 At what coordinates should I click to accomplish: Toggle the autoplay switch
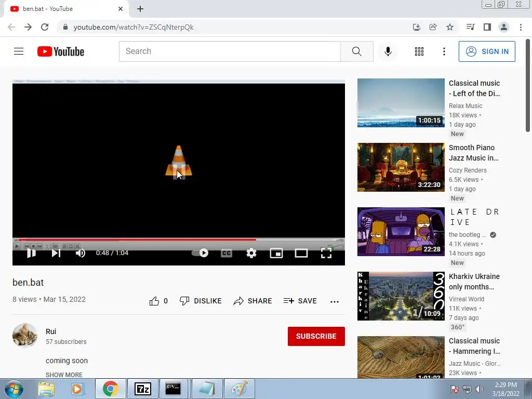[200, 253]
